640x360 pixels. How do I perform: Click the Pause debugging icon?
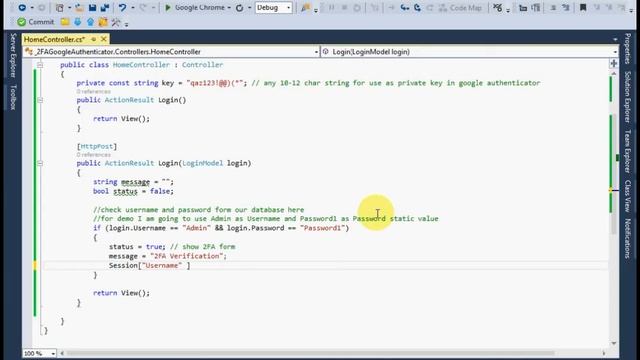(x=331, y=8)
